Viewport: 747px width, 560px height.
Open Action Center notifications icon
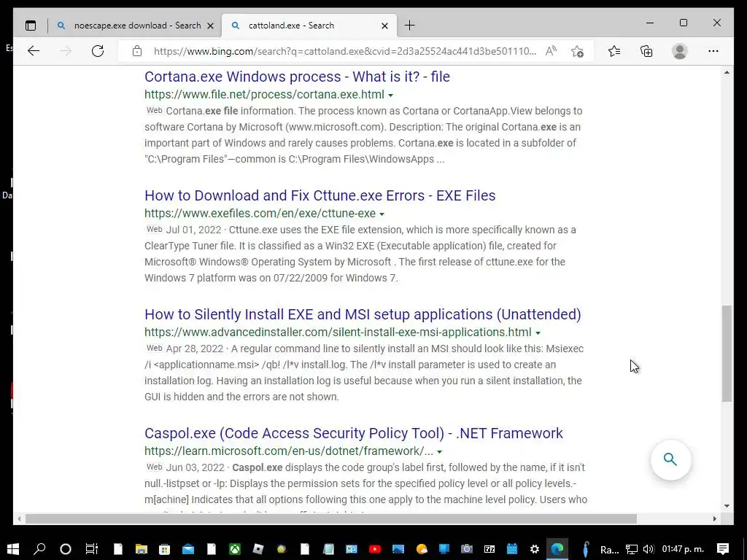723,549
